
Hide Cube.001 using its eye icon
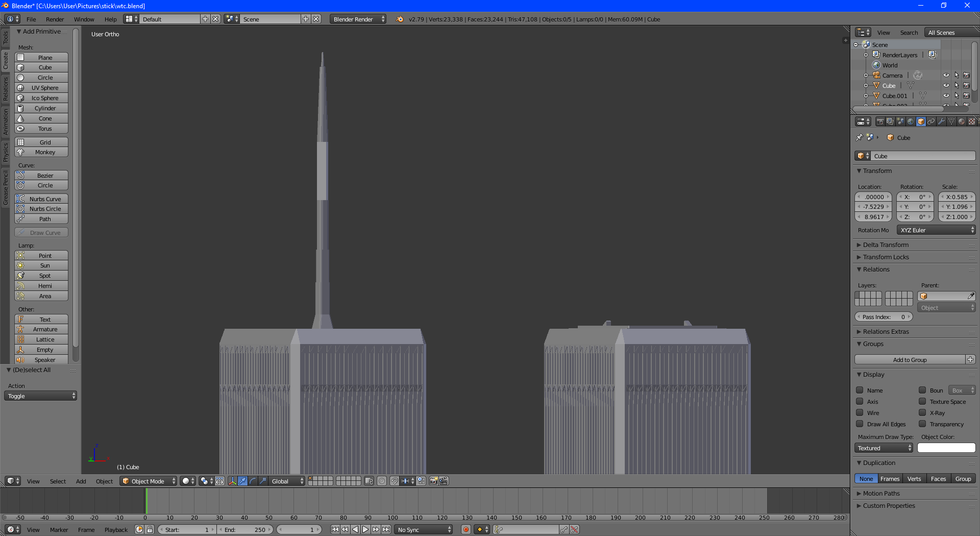[946, 95]
